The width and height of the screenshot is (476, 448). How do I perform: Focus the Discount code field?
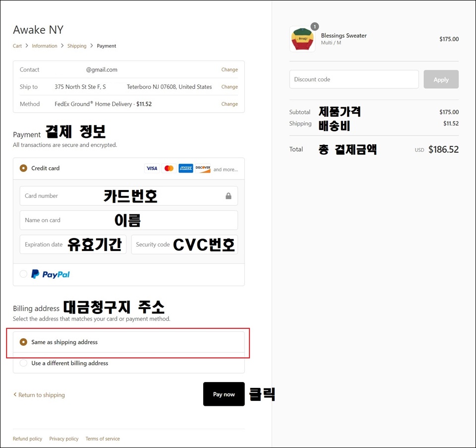354,79
